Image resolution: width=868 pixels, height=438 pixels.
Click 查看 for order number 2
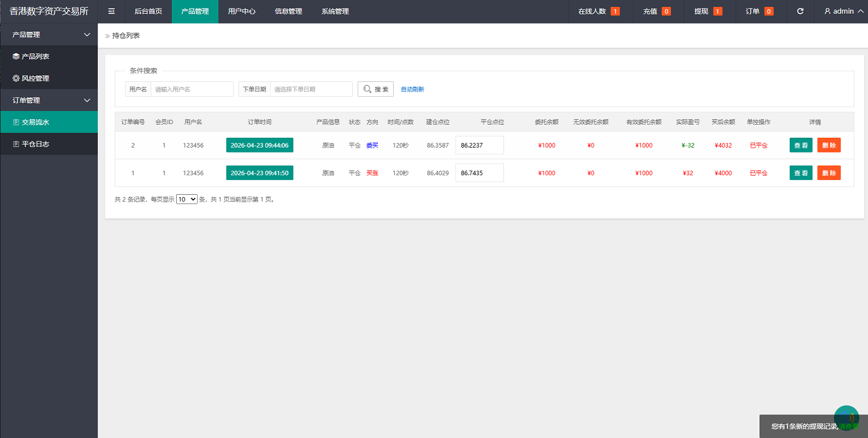click(x=800, y=145)
